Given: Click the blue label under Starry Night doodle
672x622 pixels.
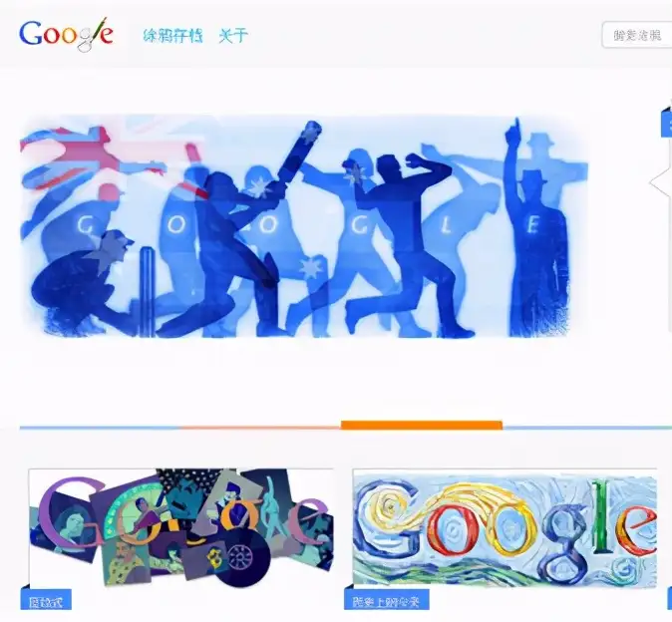Looking at the screenshot, I should pyautogui.click(x=387, y=600).
